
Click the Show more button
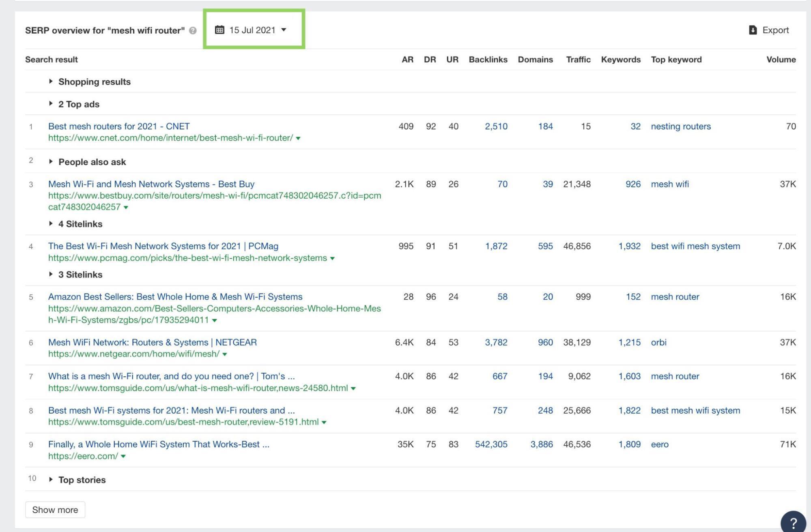coord(55,510)
